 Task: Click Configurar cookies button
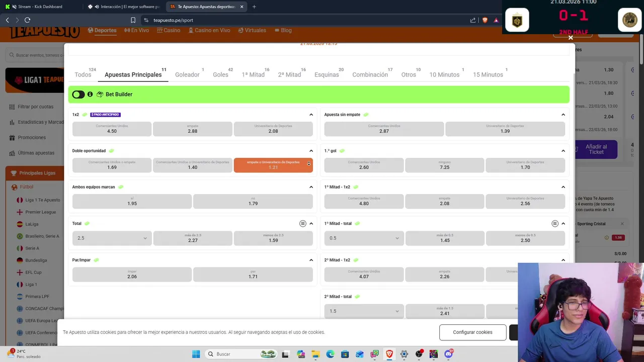pyautogui.click(x=472, y=332)
